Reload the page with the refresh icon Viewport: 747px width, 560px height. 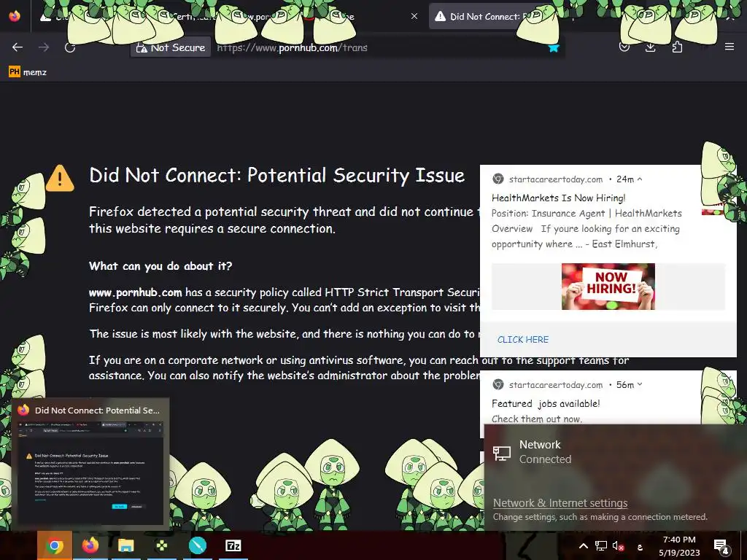(x=70, y=47)
